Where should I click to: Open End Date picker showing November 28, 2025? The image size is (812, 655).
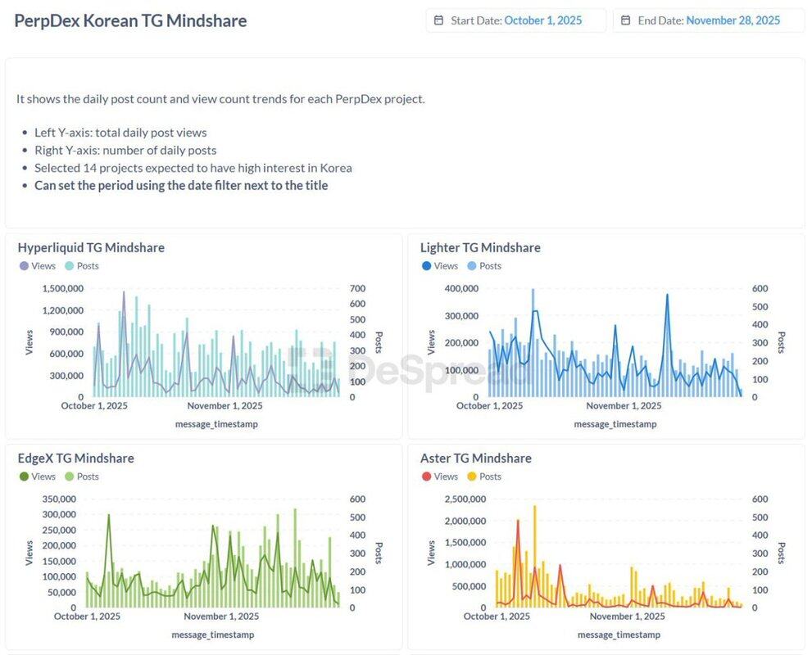pos(733,20)
